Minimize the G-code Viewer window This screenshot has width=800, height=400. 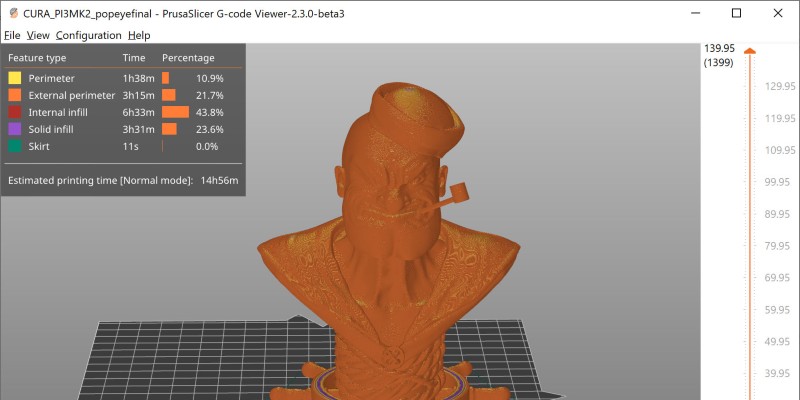[696, 13]
